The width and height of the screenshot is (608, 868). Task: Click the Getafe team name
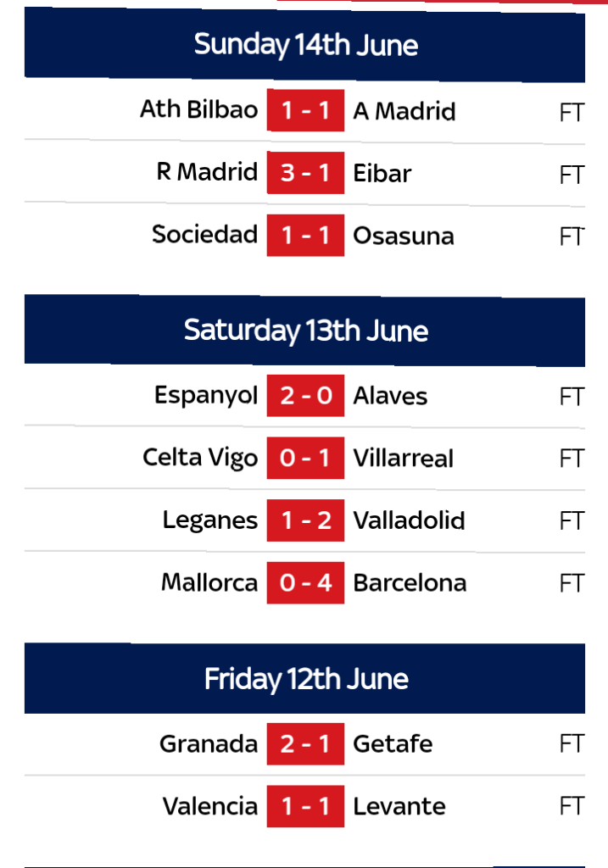(x=393, y=744)
